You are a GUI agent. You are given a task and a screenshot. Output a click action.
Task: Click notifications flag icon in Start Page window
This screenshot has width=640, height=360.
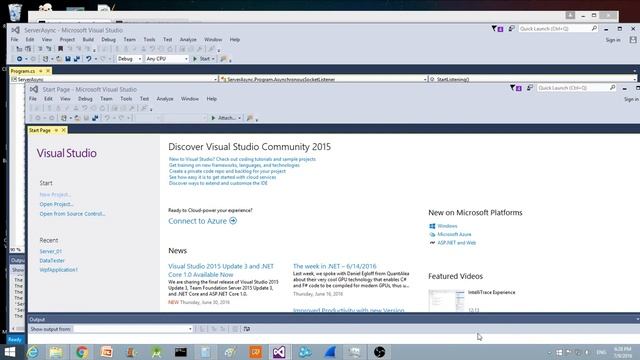coord(516,88)
